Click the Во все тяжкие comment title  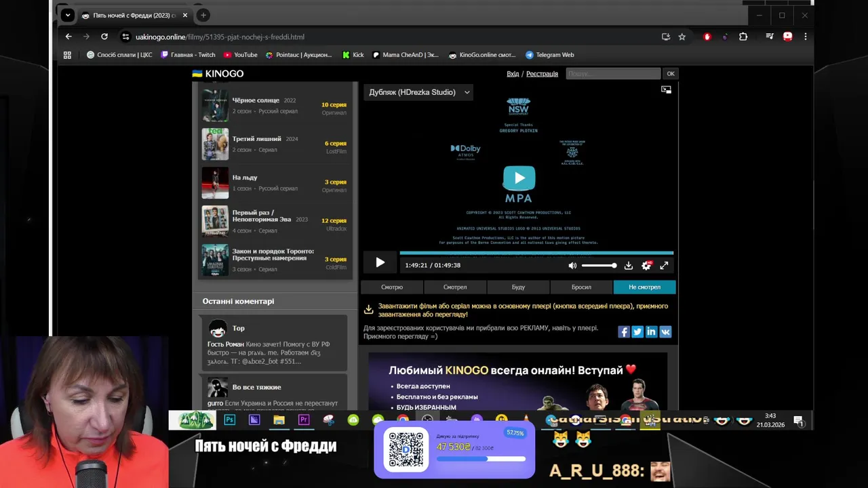pyautogui.click(x=256, y=387)
